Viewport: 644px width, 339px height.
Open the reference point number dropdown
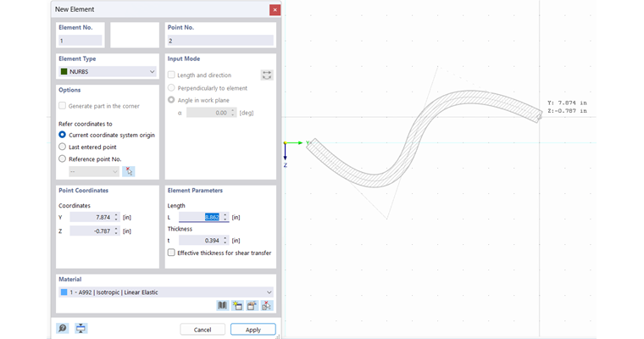pos(94,171)
